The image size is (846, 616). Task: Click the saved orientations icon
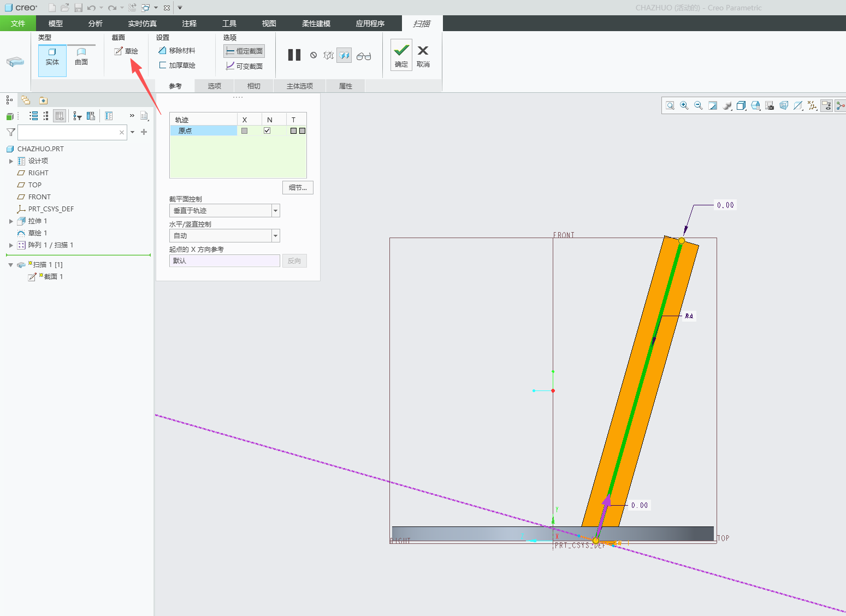pyautogui.click(x=755, y=105)
